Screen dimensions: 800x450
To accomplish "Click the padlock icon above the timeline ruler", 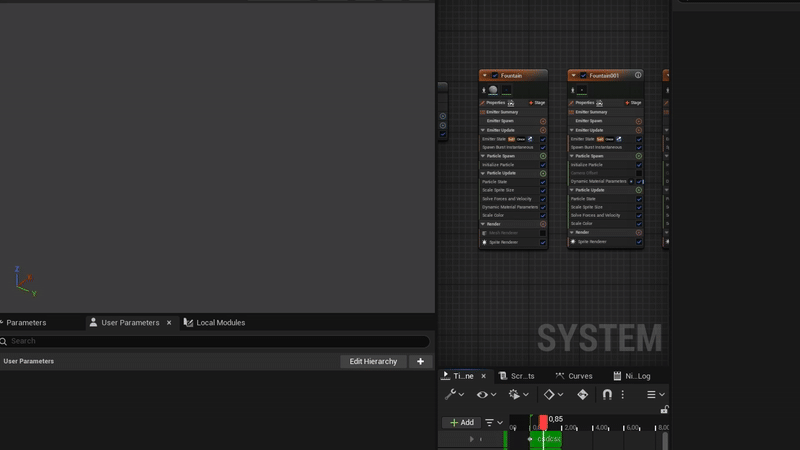I will 664,409.
